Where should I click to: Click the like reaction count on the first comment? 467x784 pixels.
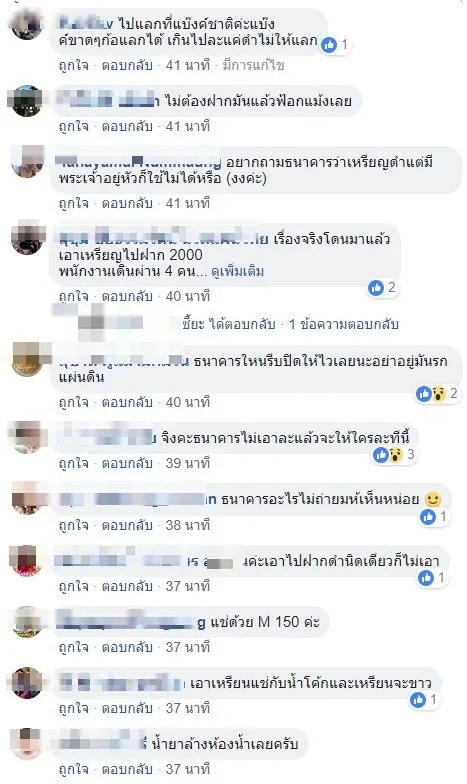click(x=335, y=45)
